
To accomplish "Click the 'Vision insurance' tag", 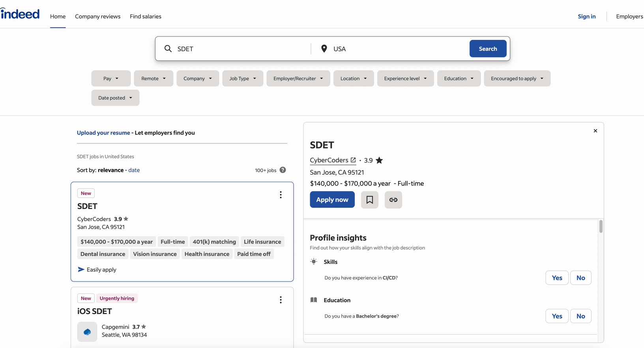I will 155,254.
